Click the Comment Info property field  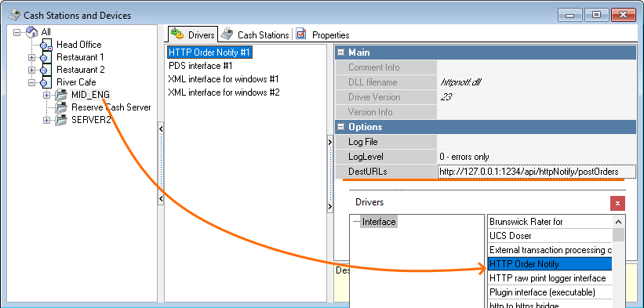[537, 67]
